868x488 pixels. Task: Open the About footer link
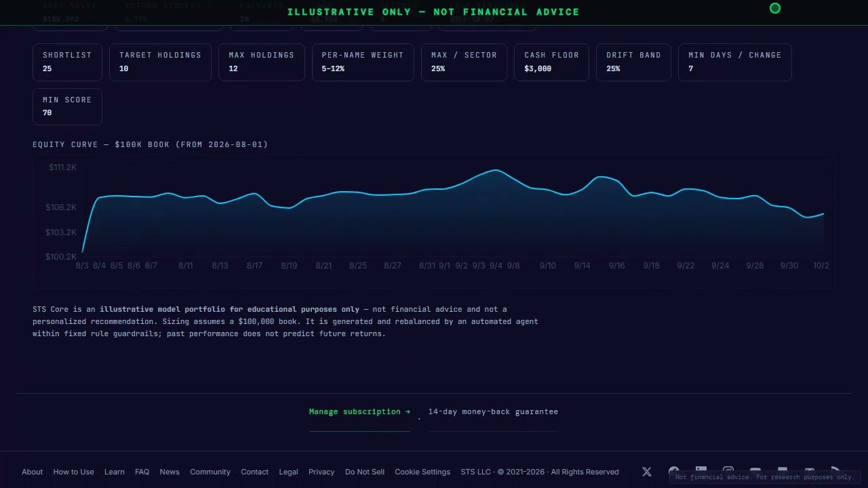click(x=32, y=472)
